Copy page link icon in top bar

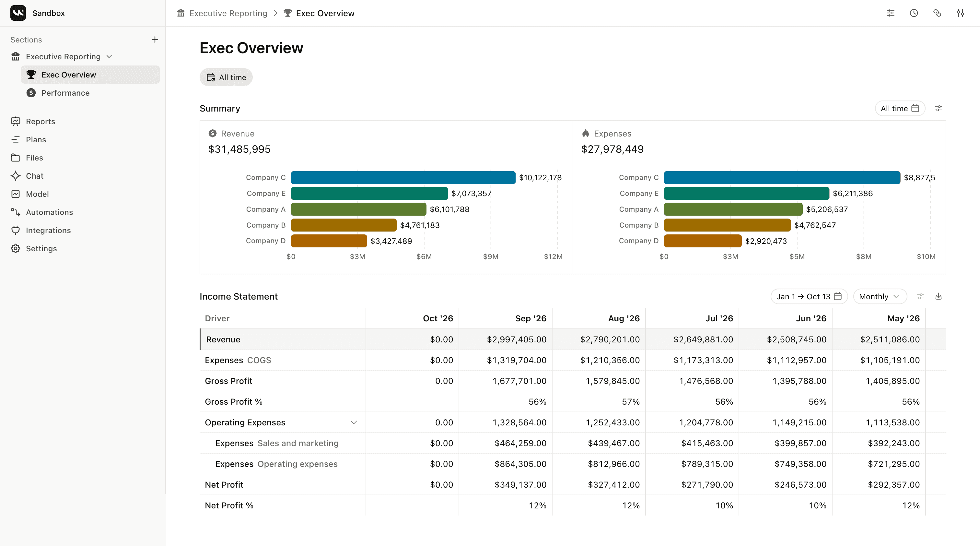click(x=937, y=13)
